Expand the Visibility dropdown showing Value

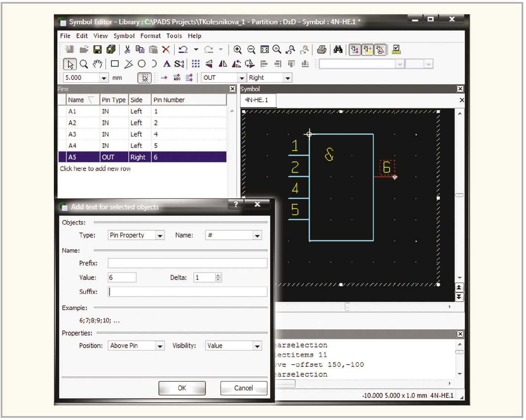pyautogui.click(x=257, y=346)
